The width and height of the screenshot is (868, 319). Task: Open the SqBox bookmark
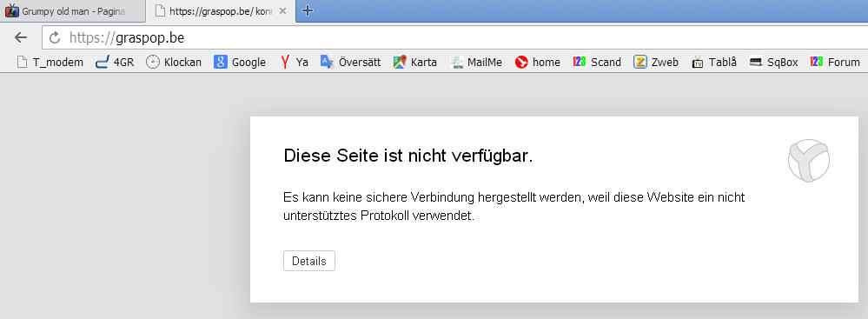[773, 62]
